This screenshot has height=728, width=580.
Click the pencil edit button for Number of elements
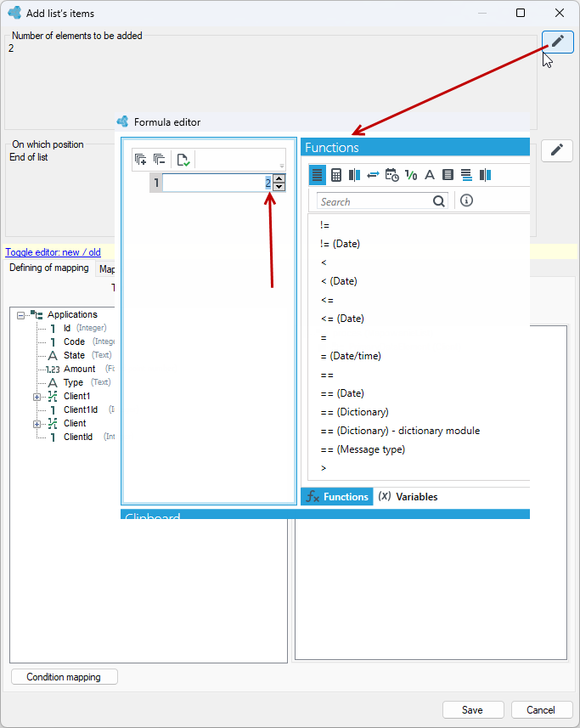[558, 42]
